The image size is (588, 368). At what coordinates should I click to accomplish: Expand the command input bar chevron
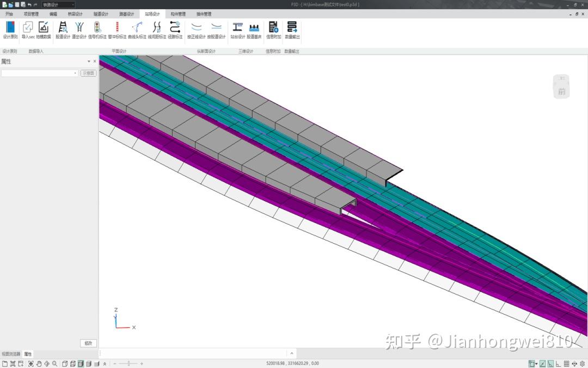292,353
